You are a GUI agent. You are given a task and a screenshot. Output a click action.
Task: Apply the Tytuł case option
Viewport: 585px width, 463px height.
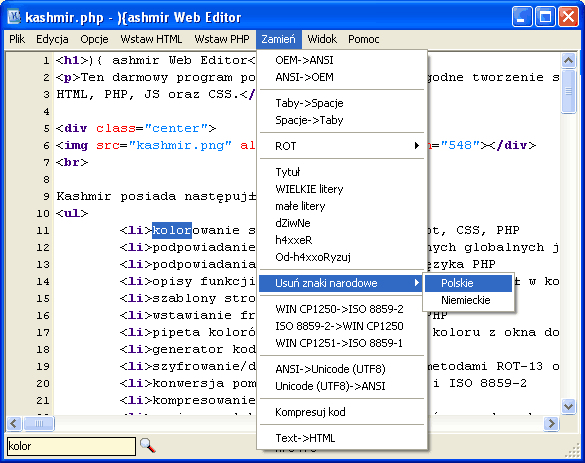pos(341,172)
